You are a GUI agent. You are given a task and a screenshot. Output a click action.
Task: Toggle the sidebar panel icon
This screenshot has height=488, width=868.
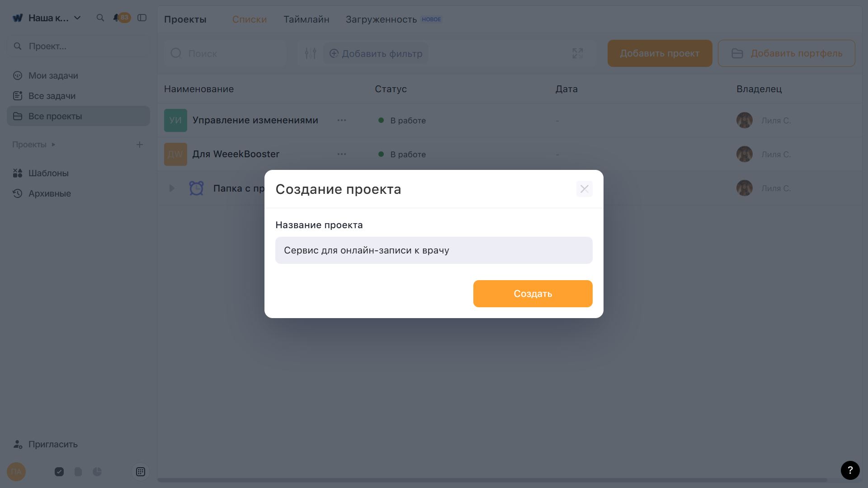click(x=142, y=18)
